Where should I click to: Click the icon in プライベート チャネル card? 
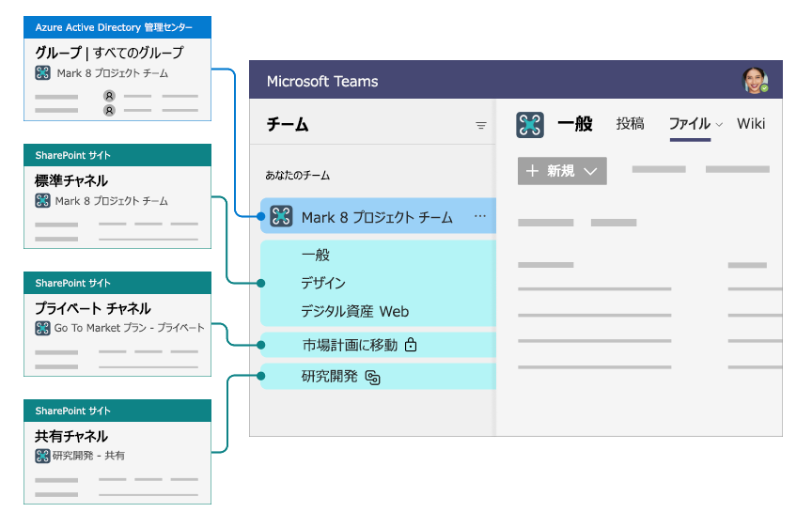42,328
